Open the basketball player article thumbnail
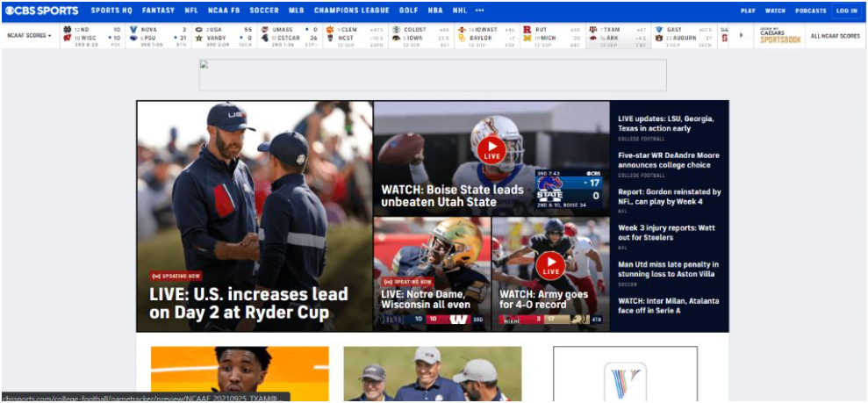The image size is (868, 403). pos(240,374)
